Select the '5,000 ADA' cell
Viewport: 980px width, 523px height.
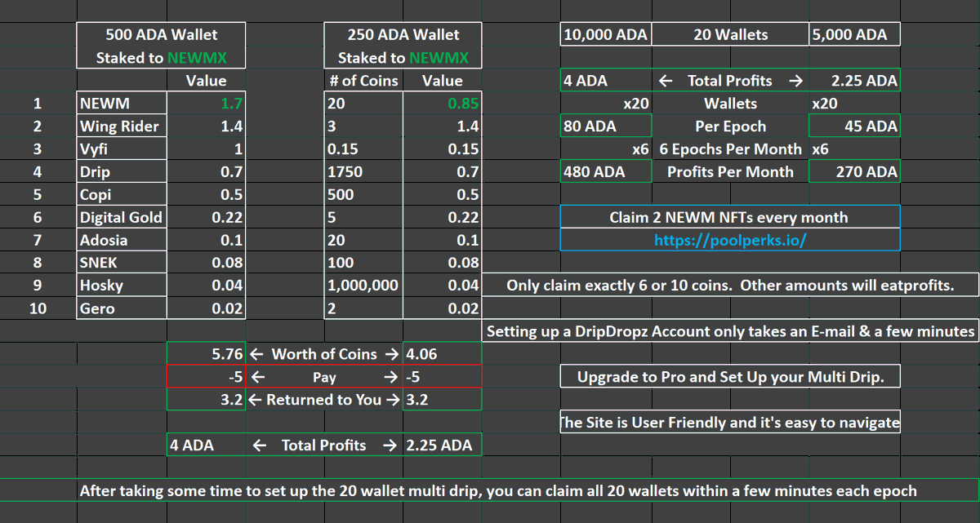pyautogui.click(x=855, y=35)
